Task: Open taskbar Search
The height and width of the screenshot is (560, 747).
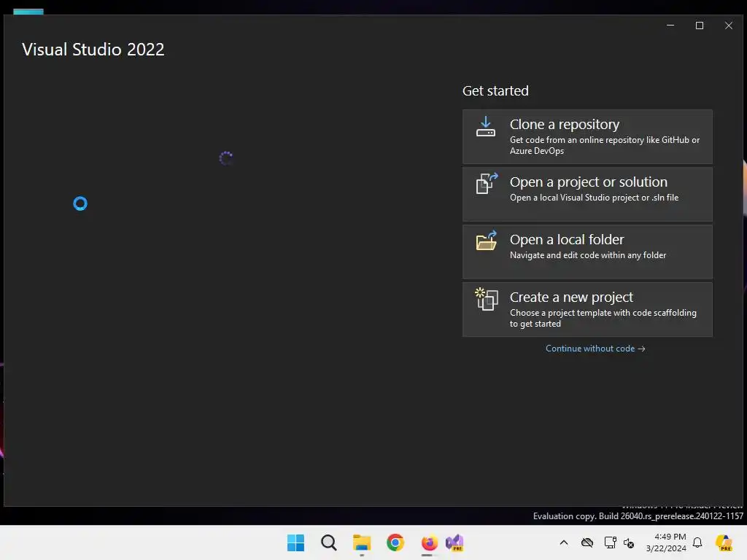Action: pos(329,542)
